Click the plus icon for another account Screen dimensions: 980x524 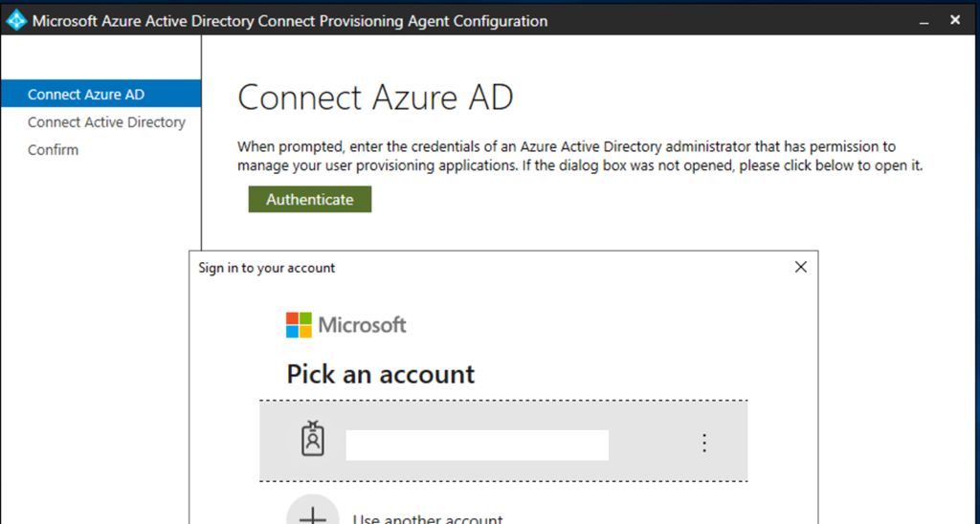pos(313,514)
